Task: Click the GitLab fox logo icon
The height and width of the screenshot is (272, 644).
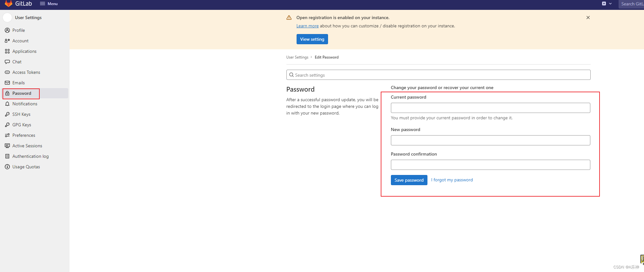Action: point(9,3)
